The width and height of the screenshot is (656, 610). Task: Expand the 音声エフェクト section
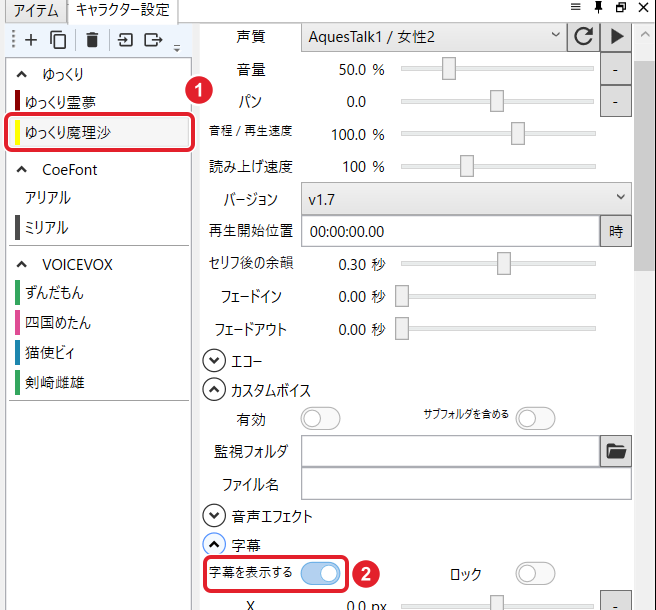coord(214,515)
